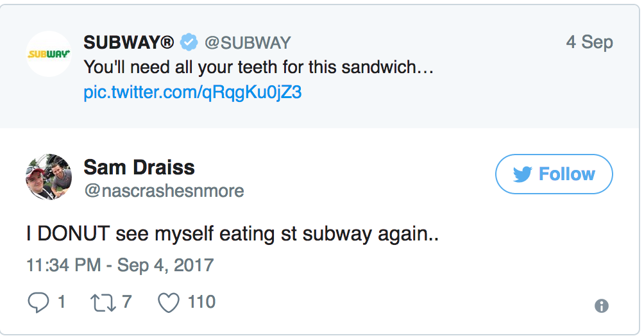Click the like count 110
The height and width of the screenshot is (336, 644).
(x=201, y=302)
